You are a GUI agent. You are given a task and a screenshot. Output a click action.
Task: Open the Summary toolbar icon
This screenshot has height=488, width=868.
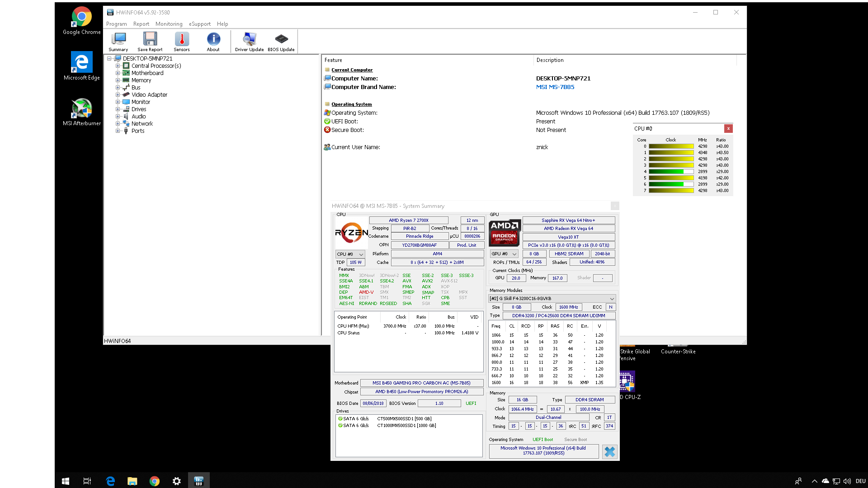tap(118, 42)
